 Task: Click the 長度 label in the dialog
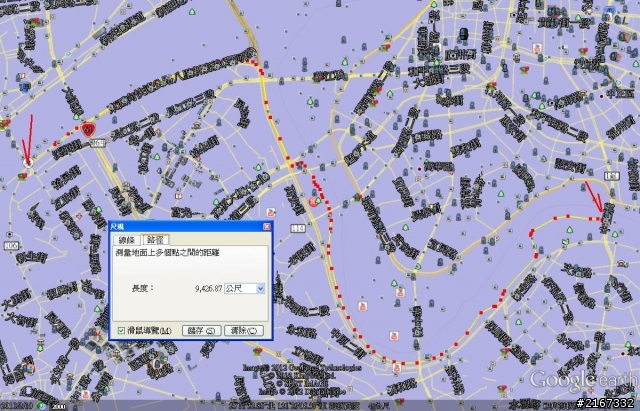tap(142, 288)
